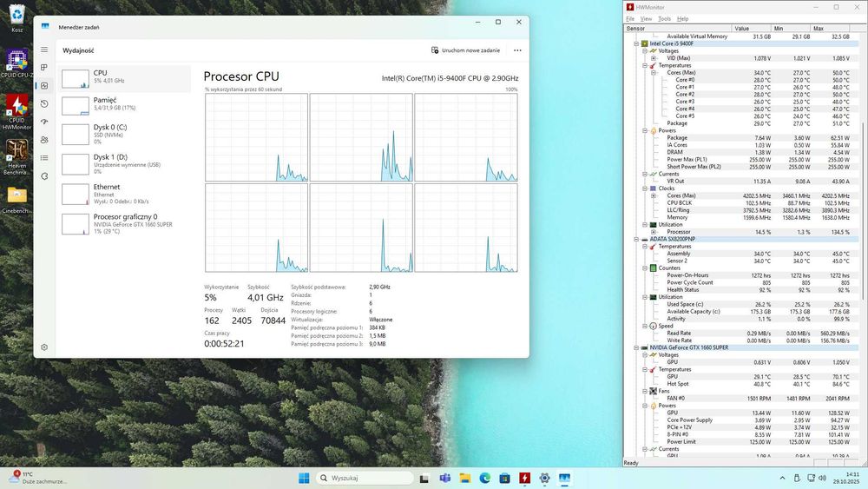Screen dimensions: 868x489
Task: Click the Wyszukaj taskbar search box
Action: [x=365, y=478]
